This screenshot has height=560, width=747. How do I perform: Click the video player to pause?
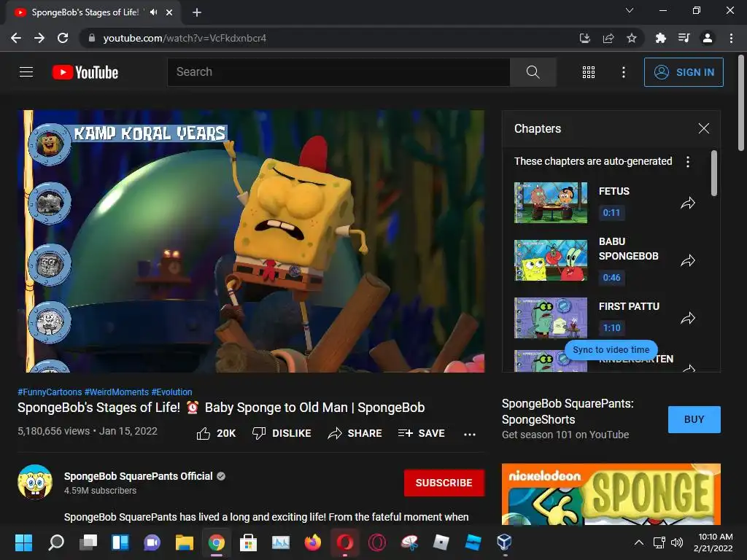pyautogui.click(x=251, y=241)
